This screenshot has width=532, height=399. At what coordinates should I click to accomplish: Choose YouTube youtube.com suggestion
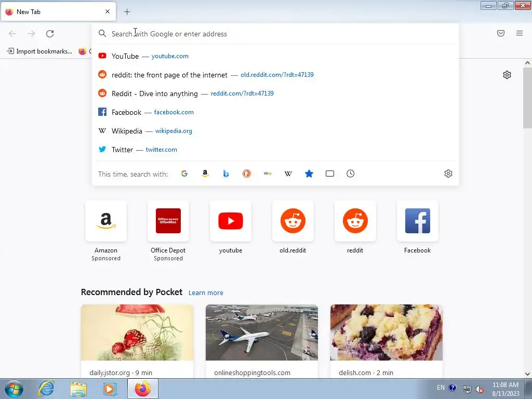(275, 56)
